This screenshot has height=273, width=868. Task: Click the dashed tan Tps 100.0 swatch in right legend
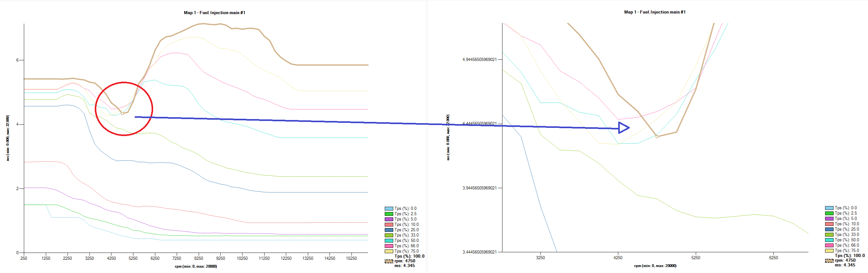pyautogui.click(x=829, y=260)
